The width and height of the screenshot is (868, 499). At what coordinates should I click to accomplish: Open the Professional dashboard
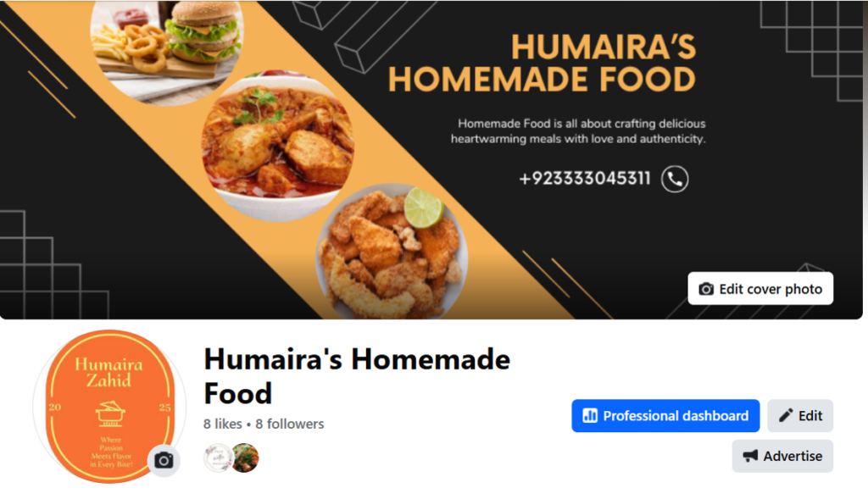[665, 415]
